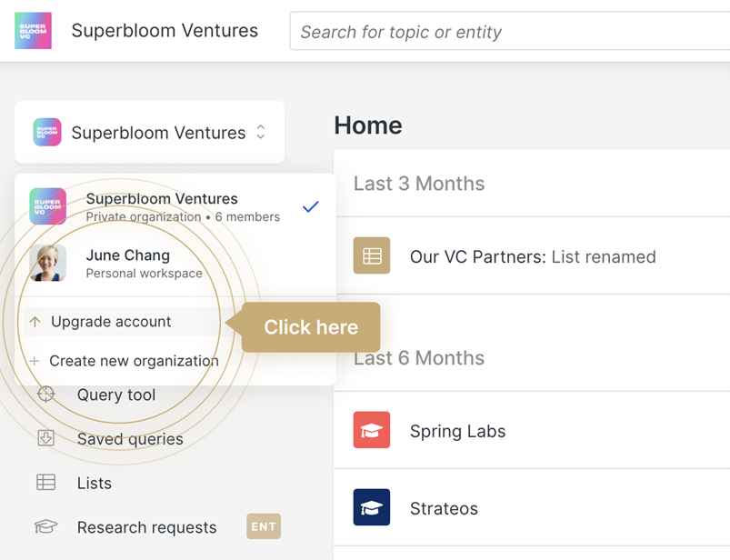Choose Upgrade account from the menu

coord(111,322)
